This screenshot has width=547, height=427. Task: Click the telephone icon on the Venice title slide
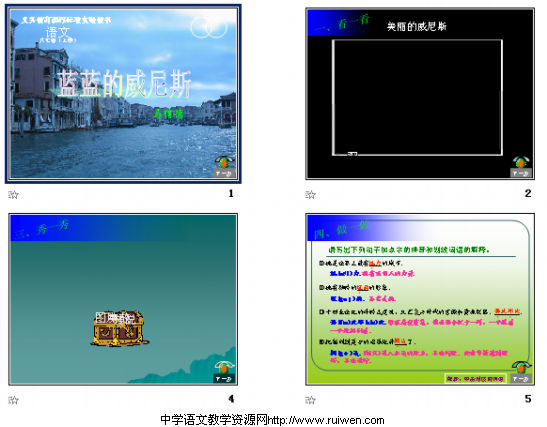tap(224, 162)
